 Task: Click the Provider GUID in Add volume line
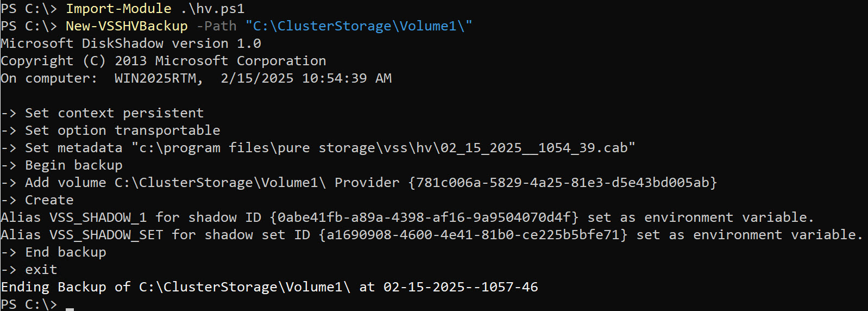[x=562, y=183]
